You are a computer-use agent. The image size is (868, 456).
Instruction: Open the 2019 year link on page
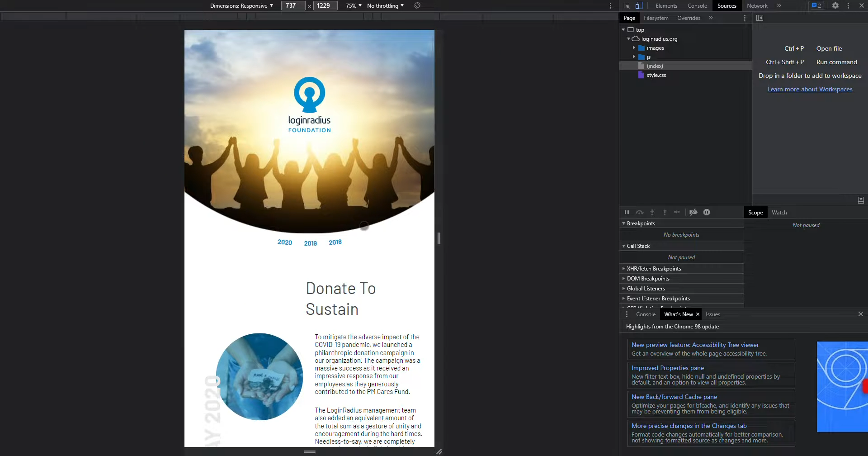pos(310,243)
